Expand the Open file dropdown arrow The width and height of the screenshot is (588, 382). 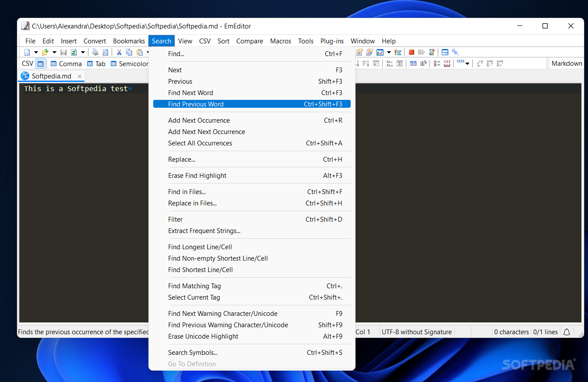click(x=54, y=53)
